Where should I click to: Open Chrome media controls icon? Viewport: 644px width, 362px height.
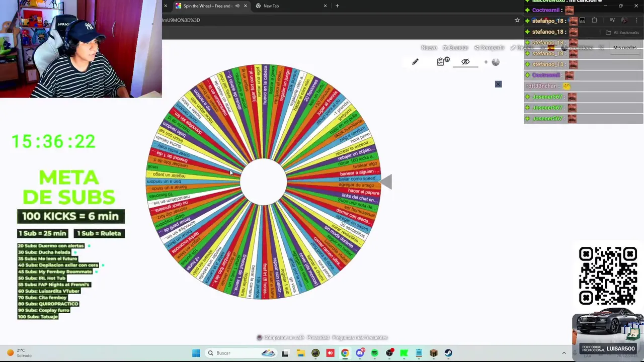tap(612, 20)
